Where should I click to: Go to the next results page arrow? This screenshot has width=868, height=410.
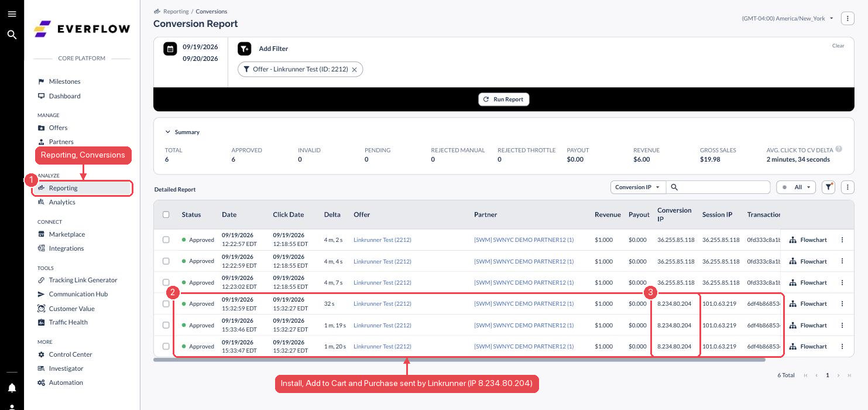click(838, 375)
